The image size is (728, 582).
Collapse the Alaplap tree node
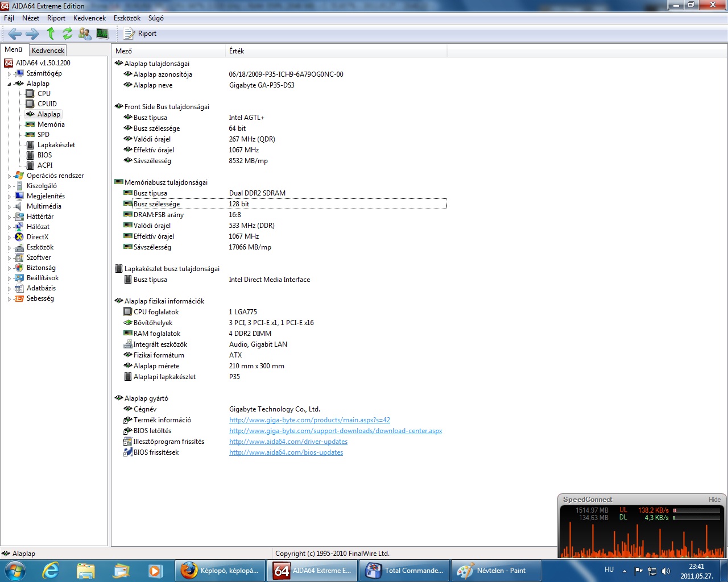(x=9, y=84)
